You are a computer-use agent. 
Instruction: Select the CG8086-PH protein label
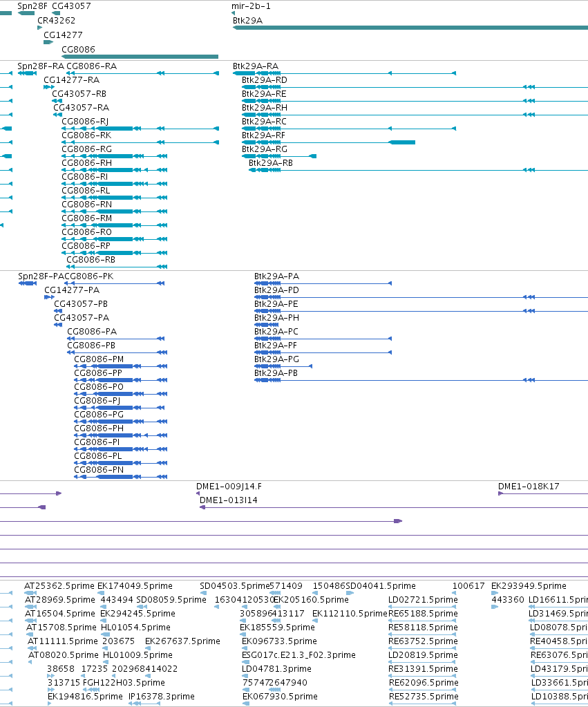[x=99, y=428]
